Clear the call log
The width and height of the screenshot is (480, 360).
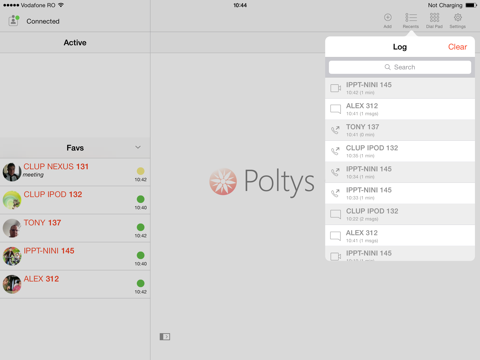(457, 47)
